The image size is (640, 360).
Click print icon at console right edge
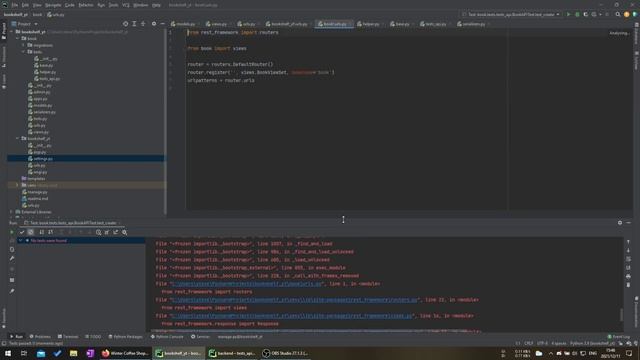[x=628, y=276]
